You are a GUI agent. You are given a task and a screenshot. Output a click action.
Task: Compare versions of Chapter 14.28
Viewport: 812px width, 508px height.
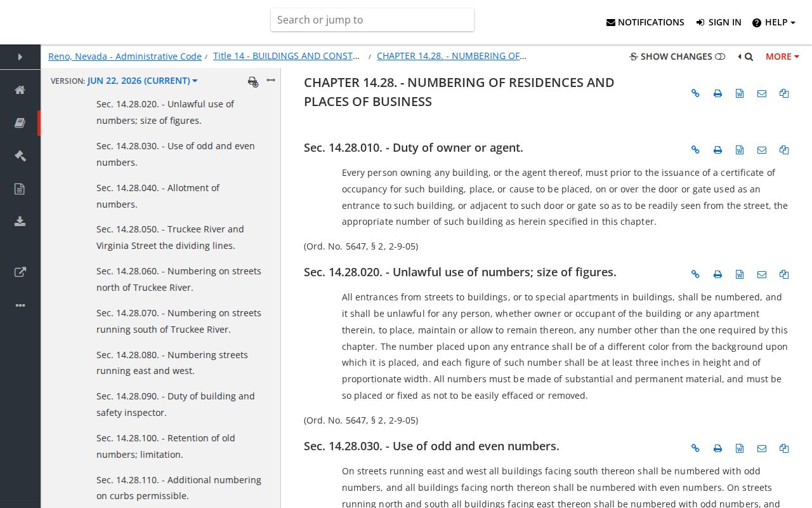(x=784, y=93)
